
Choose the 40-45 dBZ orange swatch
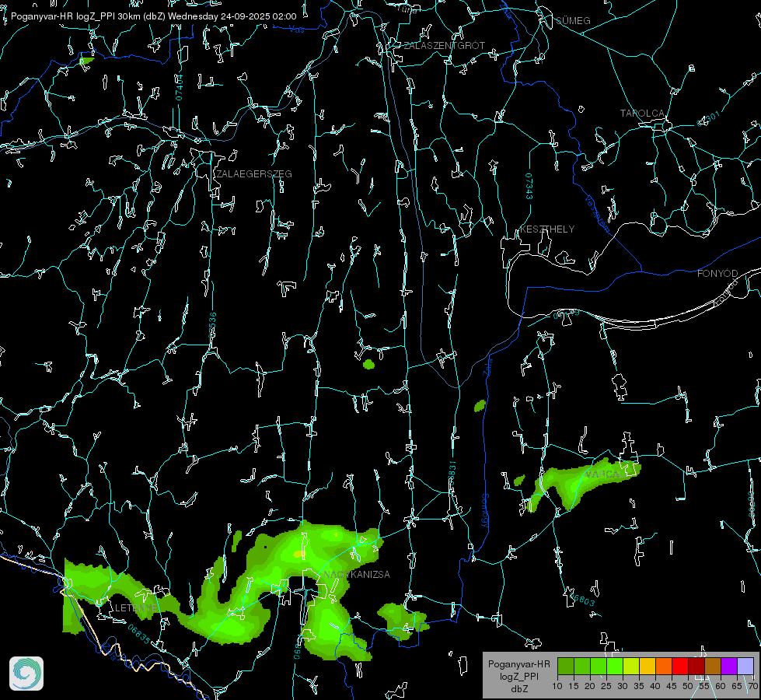(664, 666)
